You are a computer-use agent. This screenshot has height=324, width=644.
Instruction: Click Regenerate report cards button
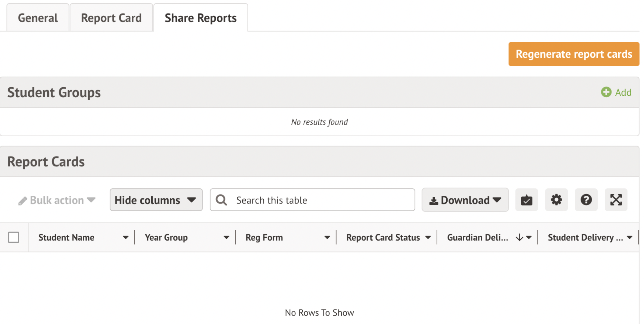573,54
